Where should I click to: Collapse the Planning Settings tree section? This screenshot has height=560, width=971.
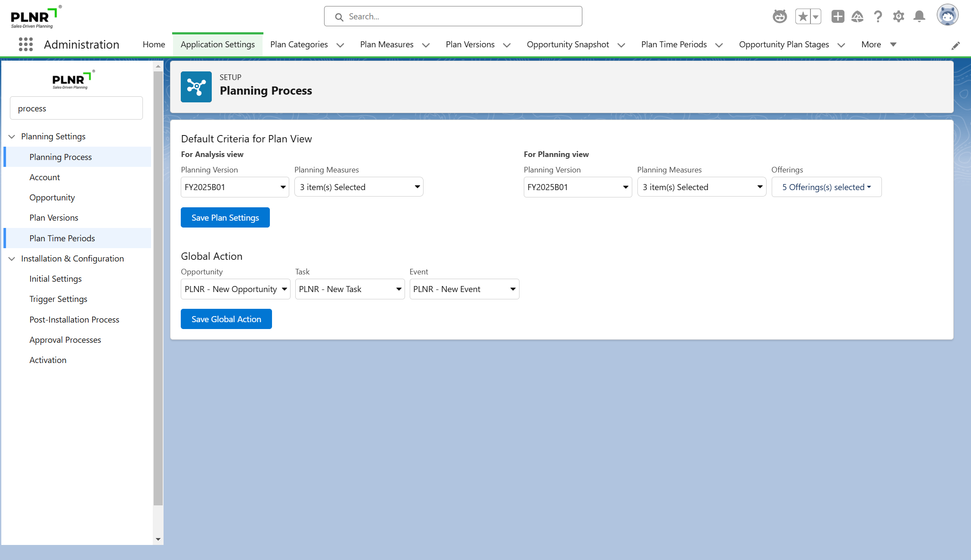[x=12, y=136]
